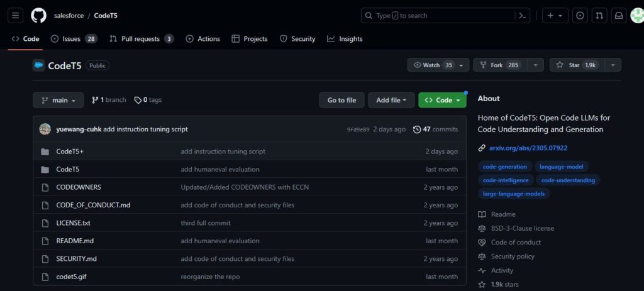Click the user avatar in the header

pyautogui.click(x=638, y=16)
